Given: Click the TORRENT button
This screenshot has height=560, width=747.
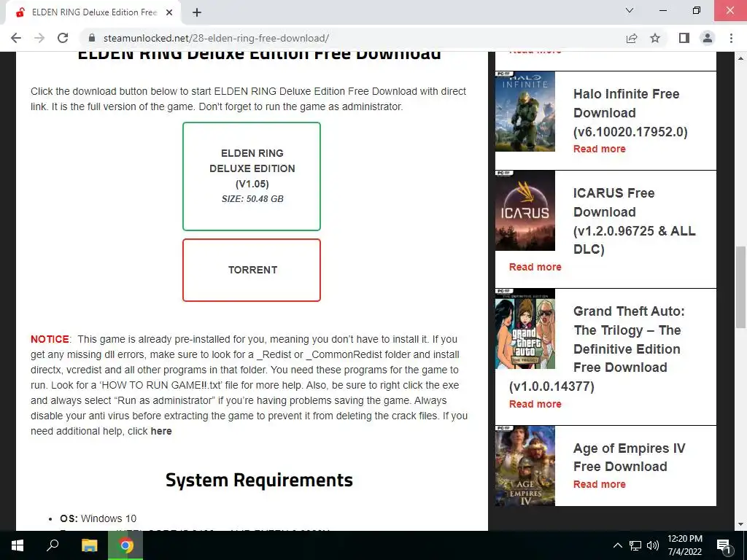Looking at the screenshot, I should pos(252,270).
